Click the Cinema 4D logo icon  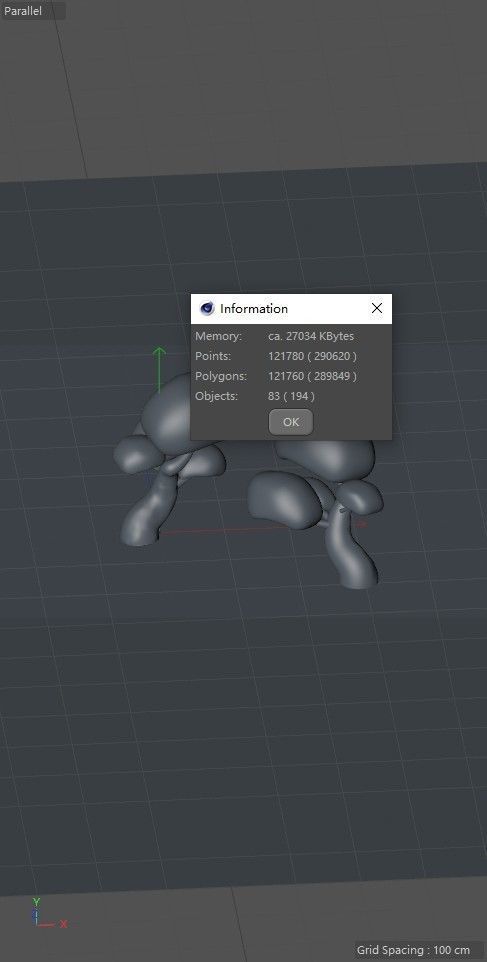click(x=207, y=309)
